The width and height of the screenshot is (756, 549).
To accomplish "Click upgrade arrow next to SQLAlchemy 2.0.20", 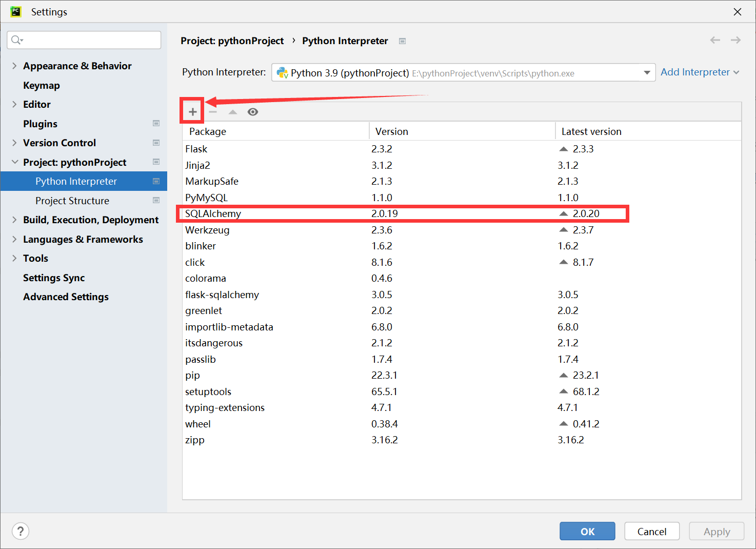I will click(x=564, y=213).
